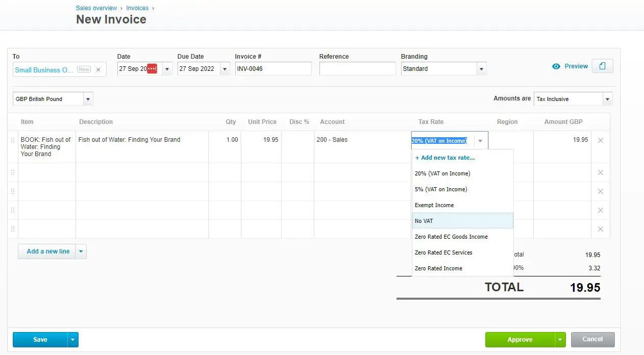This screenshot has width=644, height=355.
Task: Open the Approve button split arrow
Action: (560, 339)
